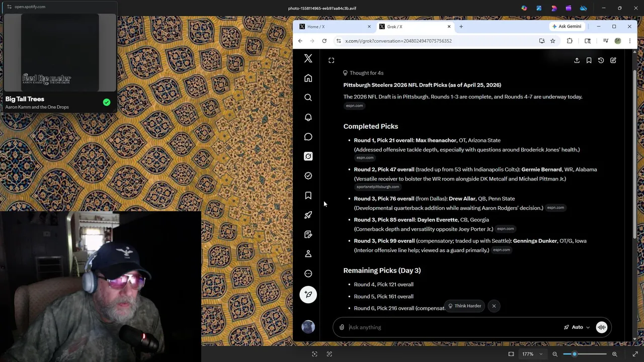Image resolution: width=644 pixels, height=362 pixels.
Task: Open Profile in the X sidebar
Action: pos(308,254)
